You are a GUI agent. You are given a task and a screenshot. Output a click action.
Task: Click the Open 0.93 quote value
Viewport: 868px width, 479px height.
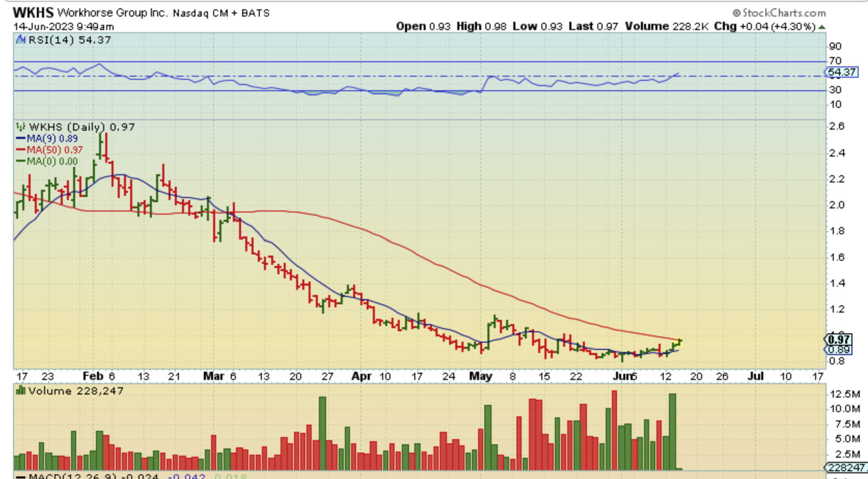click(x=423, y=26)
